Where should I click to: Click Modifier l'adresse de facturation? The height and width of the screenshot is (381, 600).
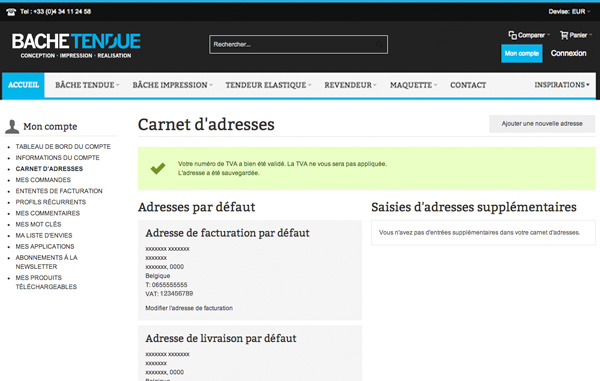pos(189,308)
